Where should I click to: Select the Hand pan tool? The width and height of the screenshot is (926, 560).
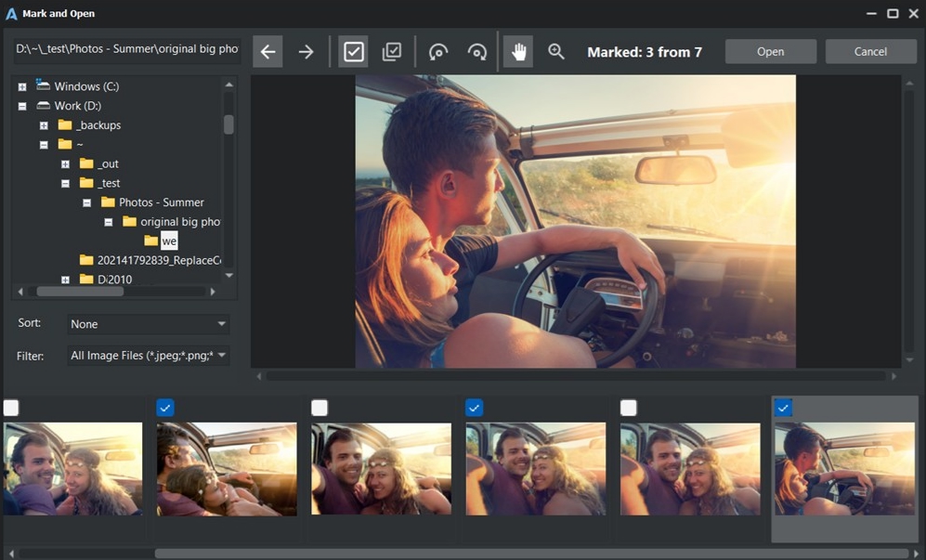[x=518, y=52]
